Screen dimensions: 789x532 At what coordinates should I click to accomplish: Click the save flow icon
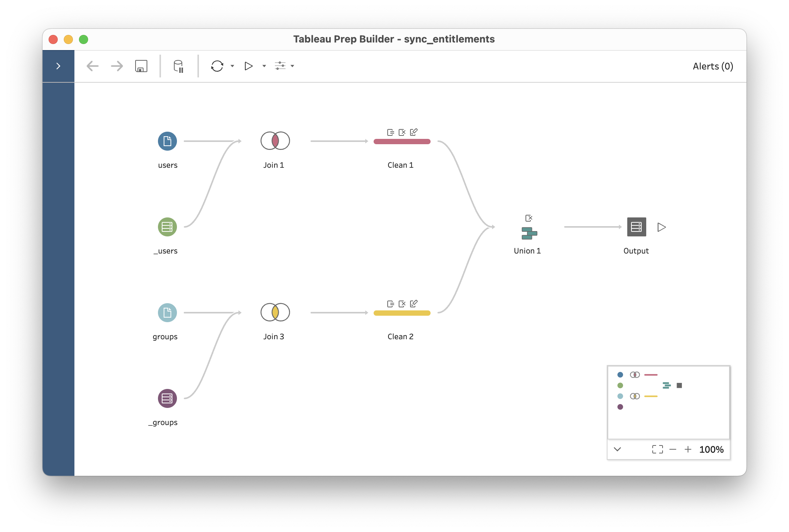tap(141, 66)
